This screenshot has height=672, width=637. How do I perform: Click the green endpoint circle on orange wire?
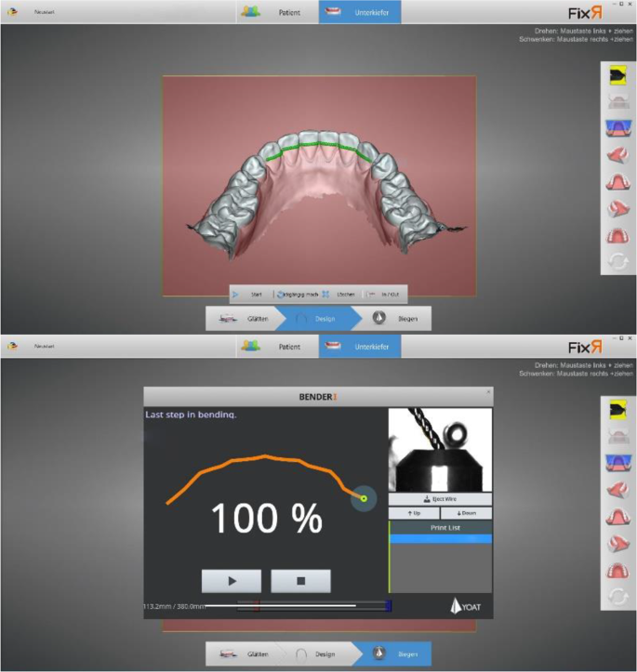coord(364,498)
